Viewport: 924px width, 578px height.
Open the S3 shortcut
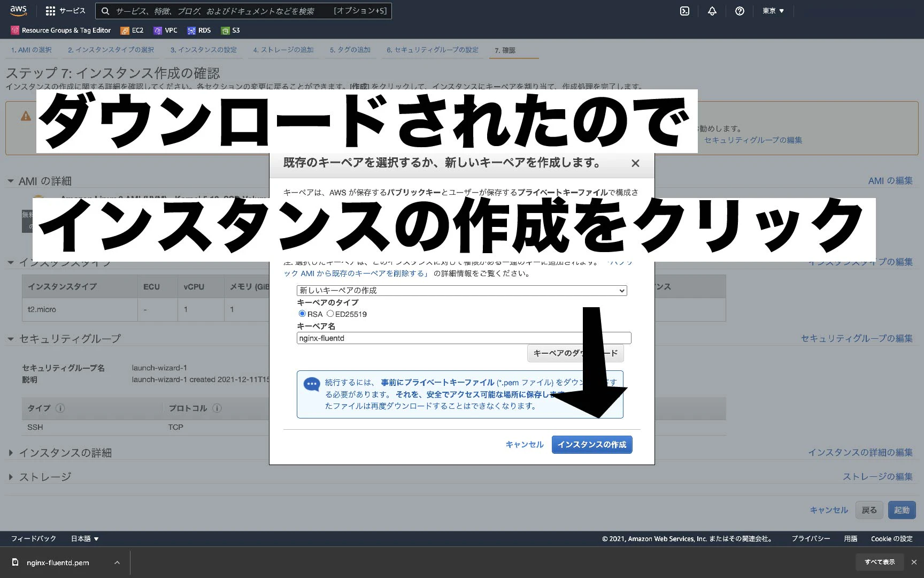(230, 31)
